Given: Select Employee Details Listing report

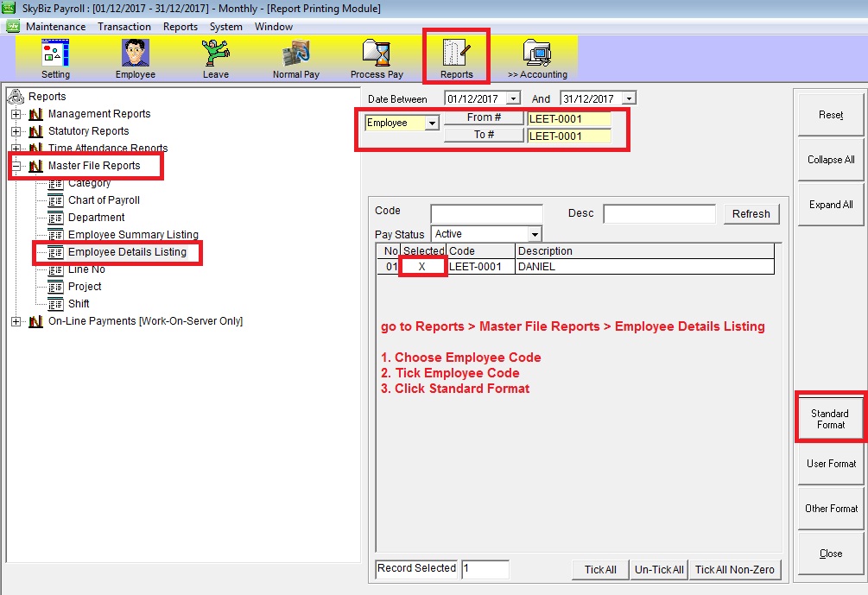Looking at the screenshot, I should (126, 252).
